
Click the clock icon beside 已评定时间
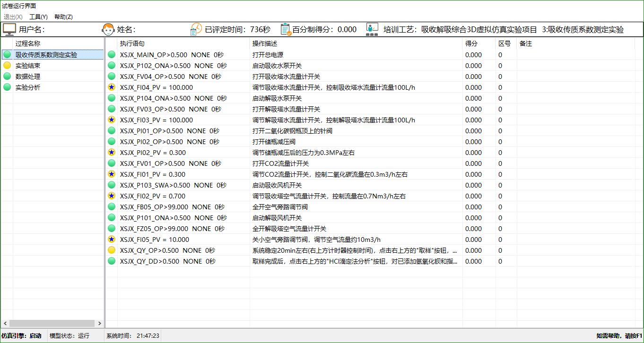(196, 29)
